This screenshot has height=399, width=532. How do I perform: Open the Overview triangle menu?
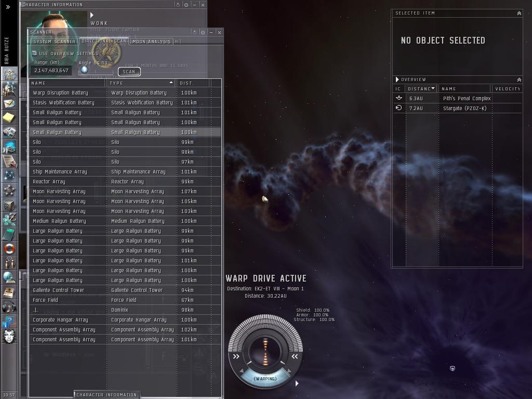(x=397, y=79)
